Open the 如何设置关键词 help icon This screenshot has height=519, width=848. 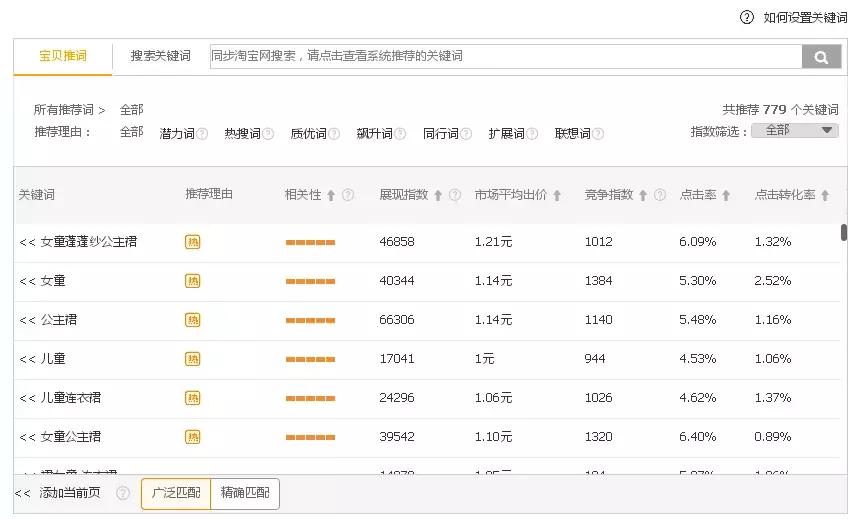pos(747,17)
